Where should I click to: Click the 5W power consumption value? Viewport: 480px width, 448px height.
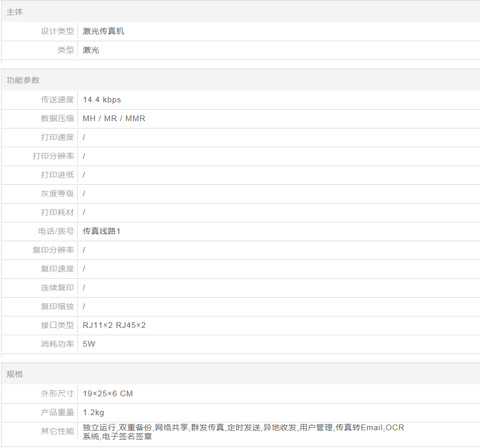pyautogui.click(x=89, y=344)
